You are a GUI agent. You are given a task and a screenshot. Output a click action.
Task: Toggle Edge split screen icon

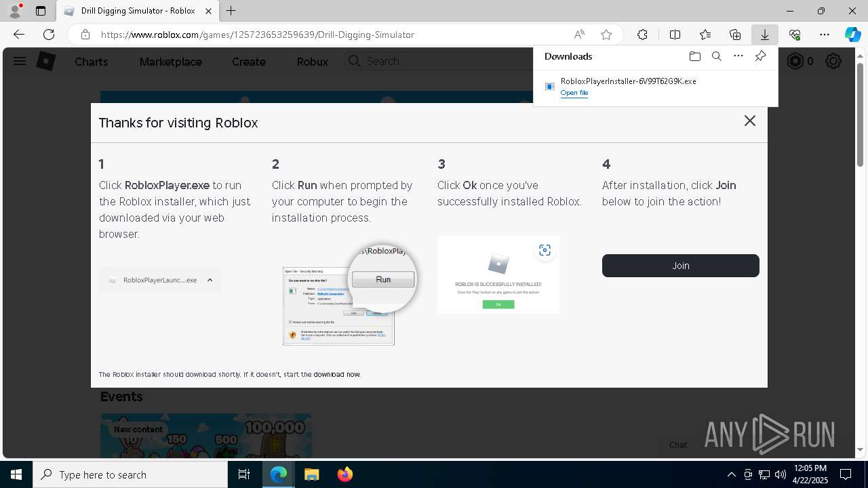click(x=675, y=35)
